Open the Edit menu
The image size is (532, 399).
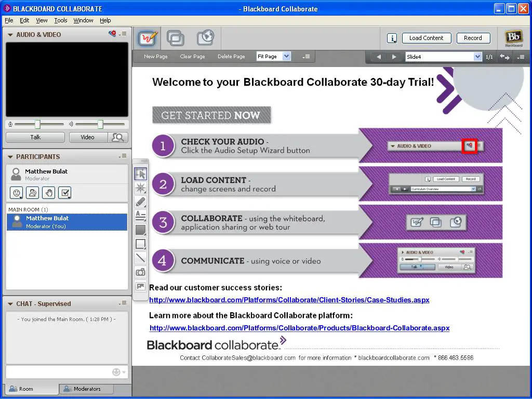click(x=24, y=20)
